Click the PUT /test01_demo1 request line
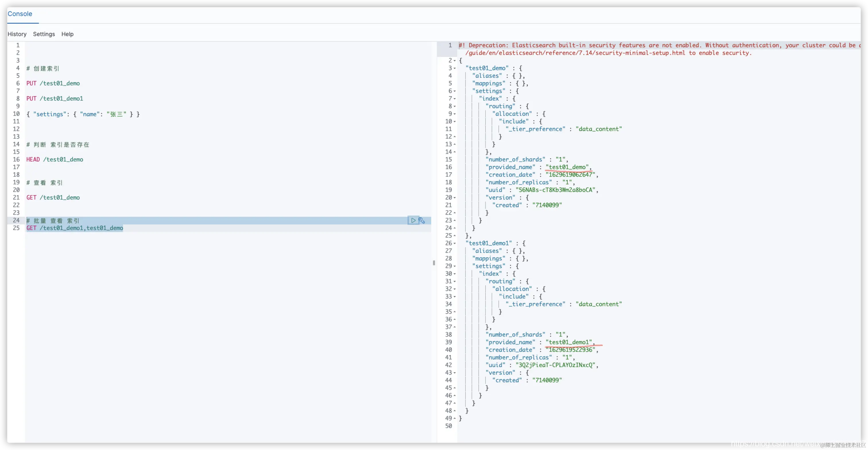The width and height of the screenshot is (868, 450). click(55, 99)
